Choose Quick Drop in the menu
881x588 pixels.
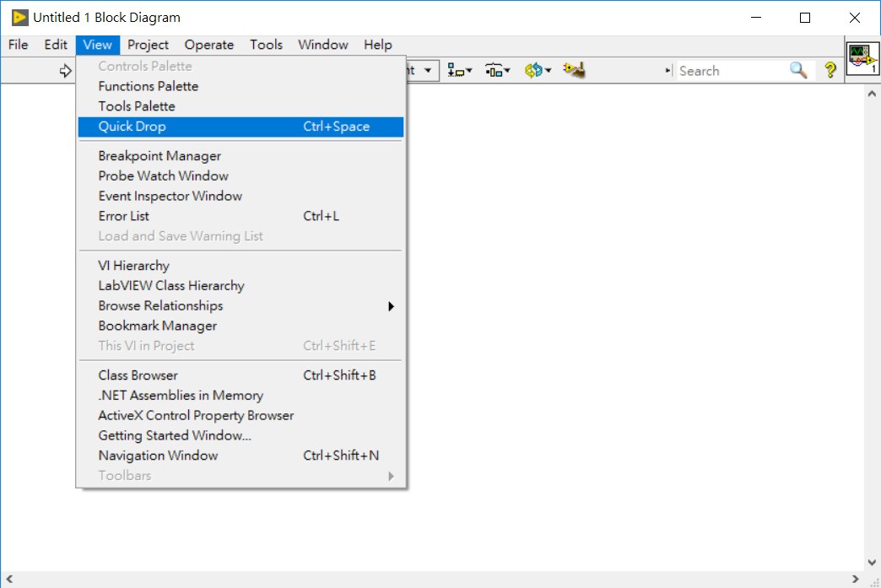tap(241, 127)
